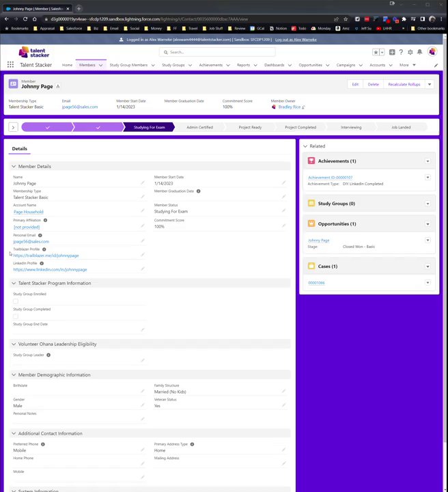Viewport: 448px width, 492px height.
Task: Open the Reports tab
Action: pyautogui.click(x=243, y=65)
